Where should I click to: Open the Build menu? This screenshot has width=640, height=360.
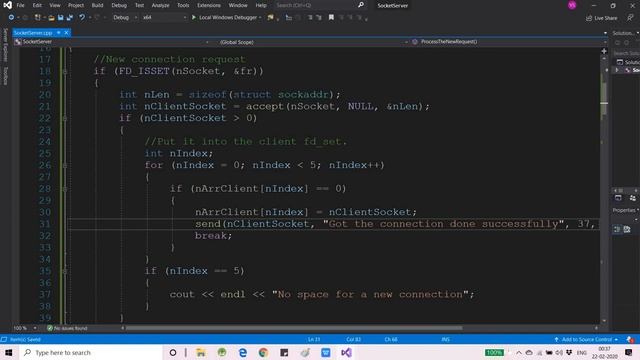[x=97, y=5]
